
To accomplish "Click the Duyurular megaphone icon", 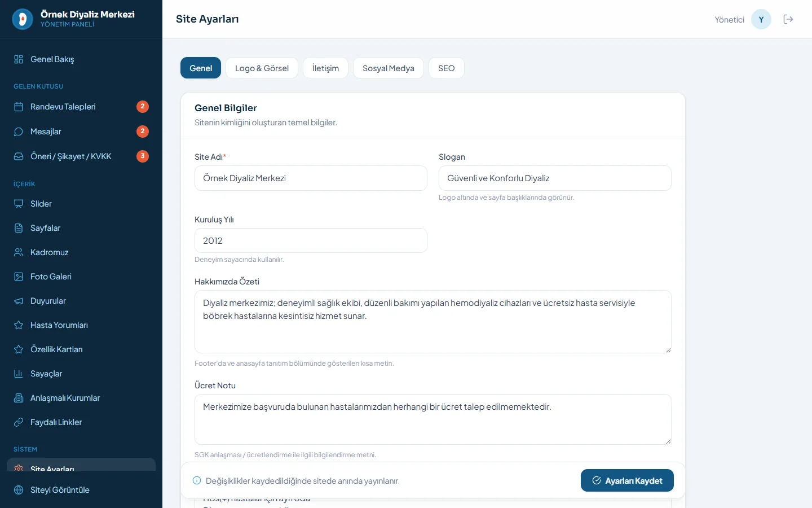I will [19, 301].
